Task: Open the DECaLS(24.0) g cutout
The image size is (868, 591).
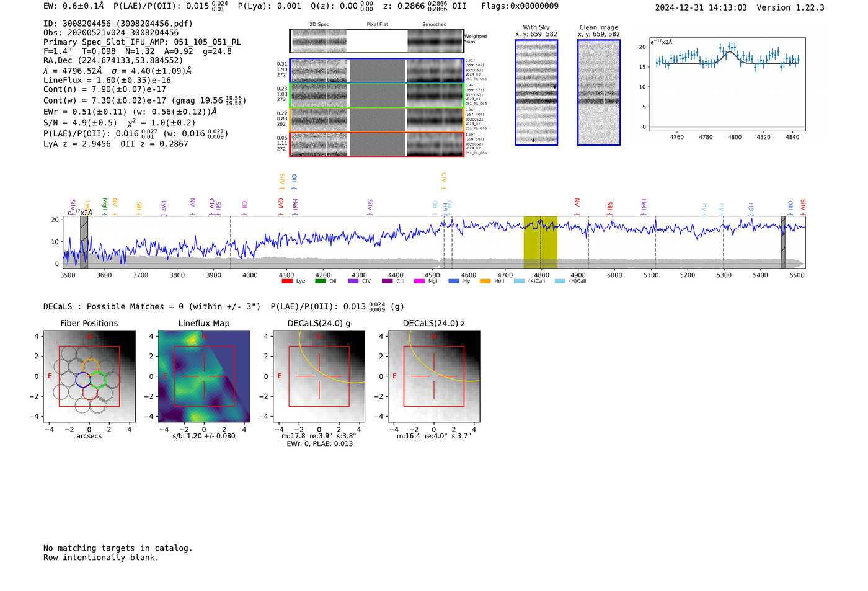Action: (319, 376)
